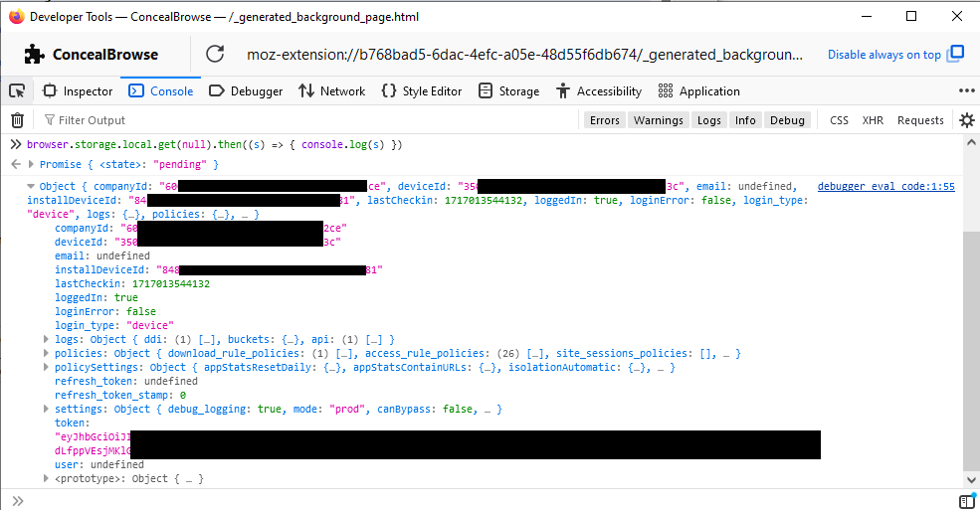980x510 pixels.
Task: Expand the policies Object property
Action: tap(46, 353)
